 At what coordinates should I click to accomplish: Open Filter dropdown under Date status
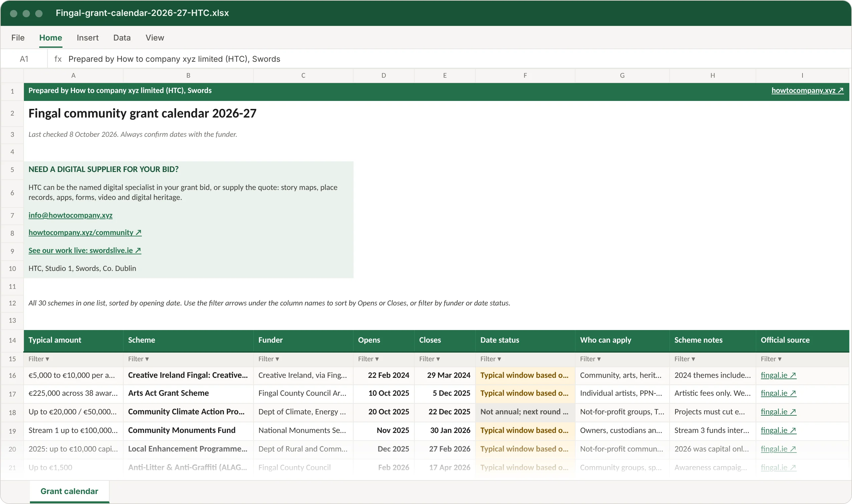(491, 359)
